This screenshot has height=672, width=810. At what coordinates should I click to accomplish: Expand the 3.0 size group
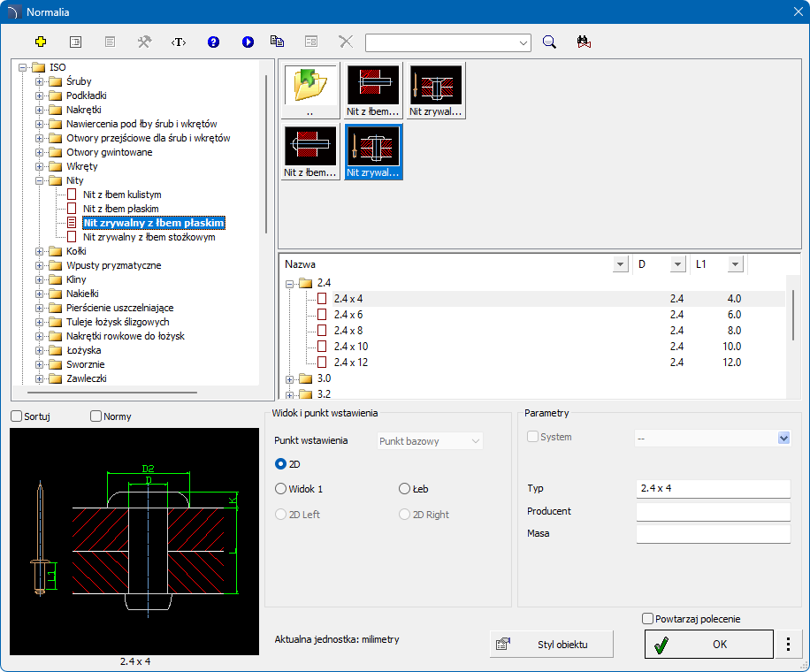[x=290, y=378]
